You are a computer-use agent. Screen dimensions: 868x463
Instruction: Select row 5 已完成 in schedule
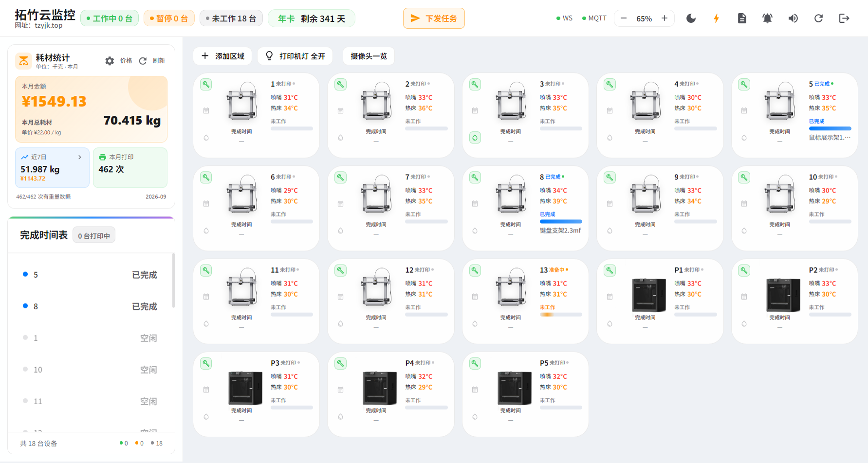pyautogui.click(x=91, y=275)
